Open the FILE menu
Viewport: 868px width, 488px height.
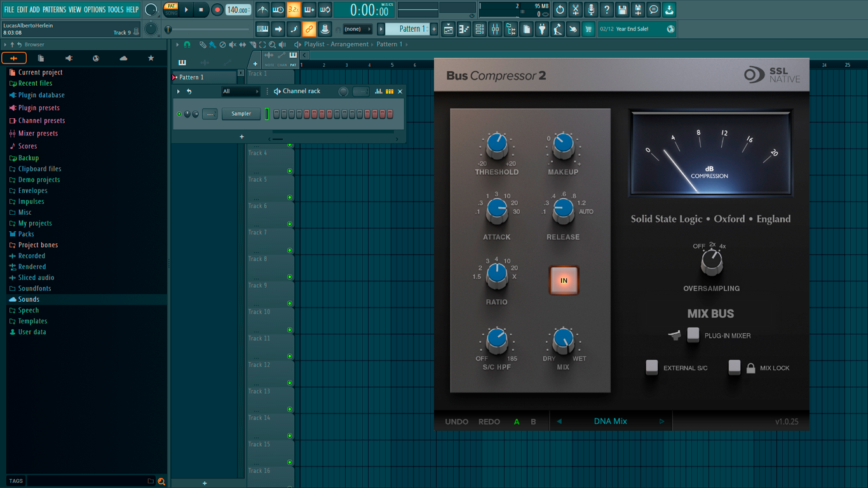[9, 10]
